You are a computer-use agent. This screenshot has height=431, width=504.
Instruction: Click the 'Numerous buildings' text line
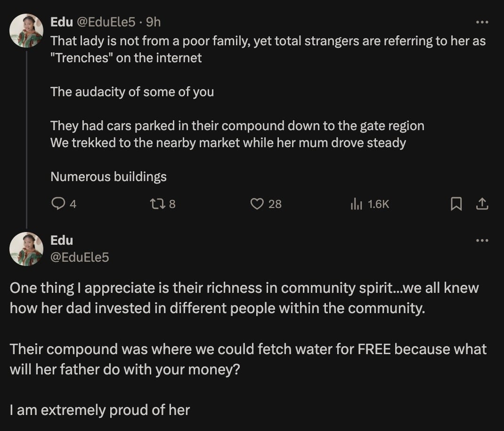click(108, 177)
